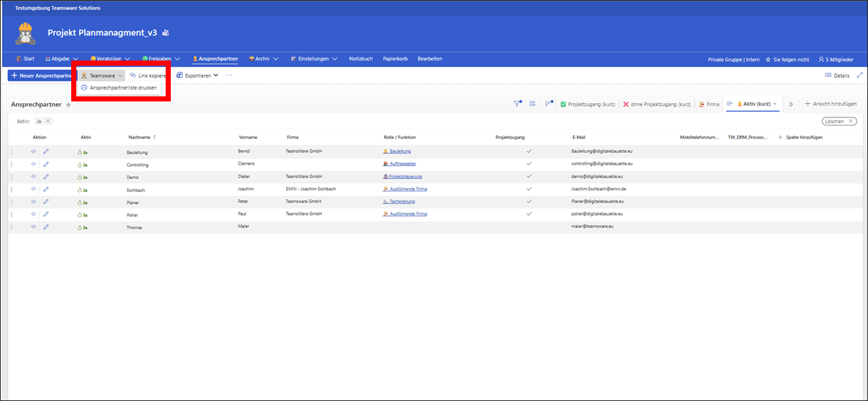Favorite the Ansprechpartner list with the star
Screen dimensions: 868x401
tap(68, 105)
